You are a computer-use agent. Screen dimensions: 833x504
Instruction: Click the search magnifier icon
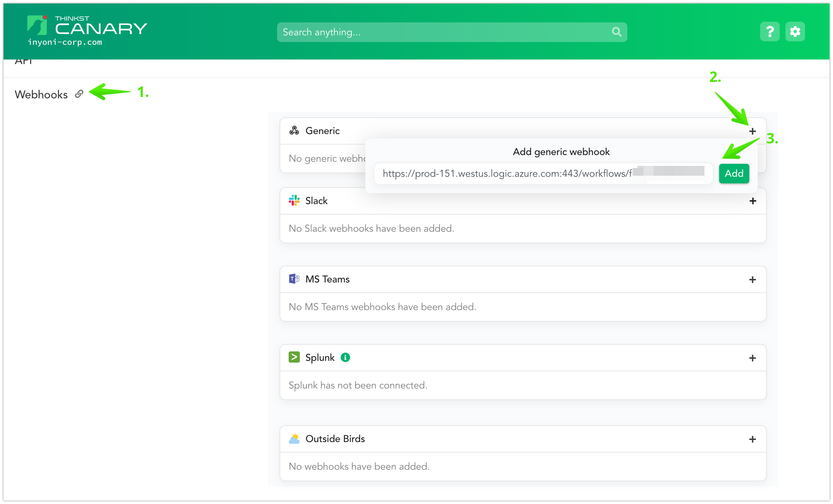point(617,32)
